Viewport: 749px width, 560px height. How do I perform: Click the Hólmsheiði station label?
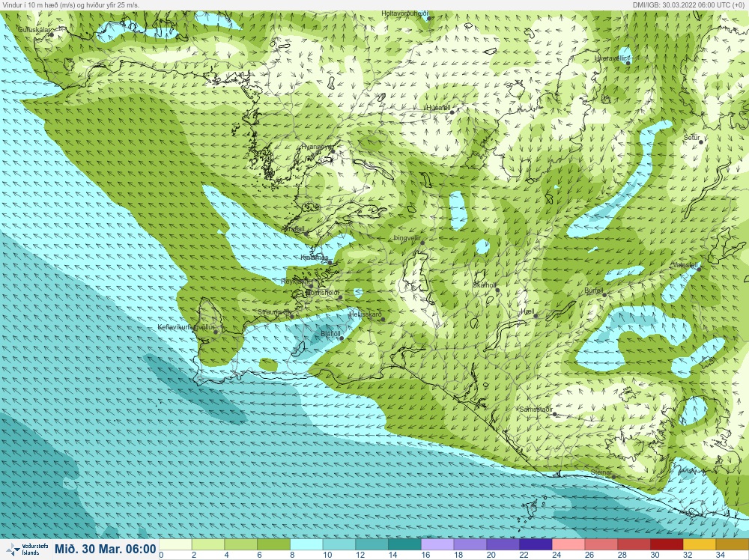point(322,293)
